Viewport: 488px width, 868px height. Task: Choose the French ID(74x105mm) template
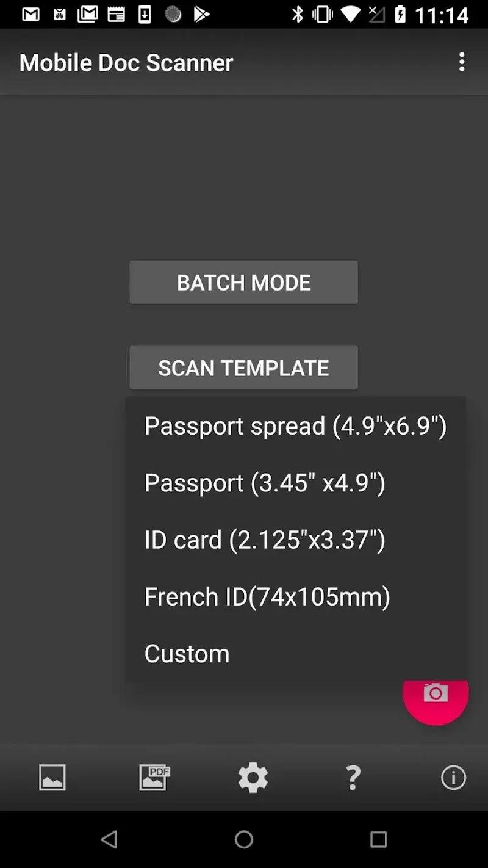(x=267, y=596)
